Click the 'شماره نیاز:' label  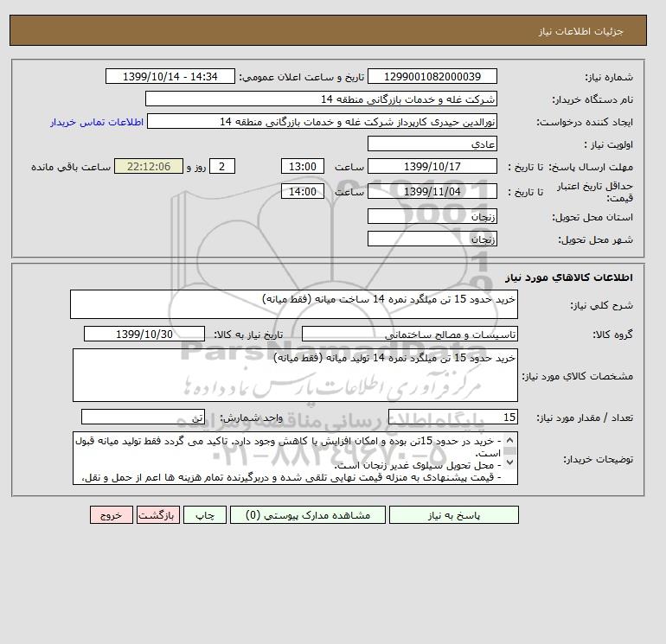pyautogui.click(x=609, y=77)
